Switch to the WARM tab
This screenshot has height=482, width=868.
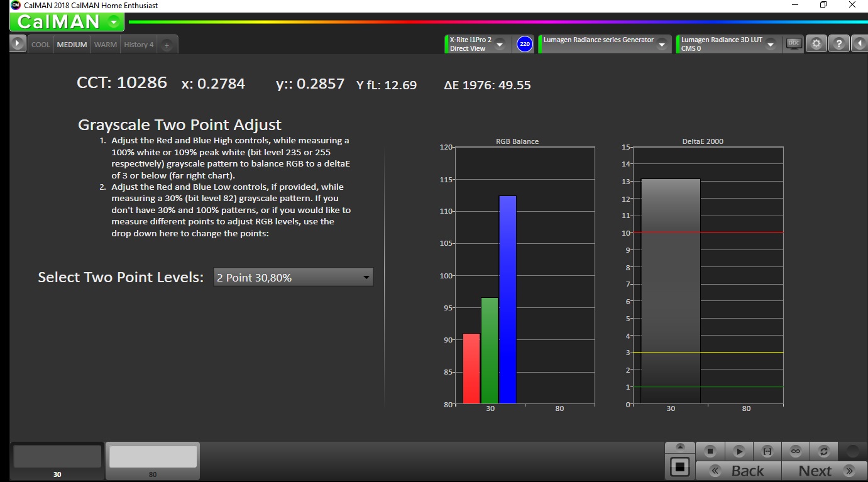tap(106, 45)
